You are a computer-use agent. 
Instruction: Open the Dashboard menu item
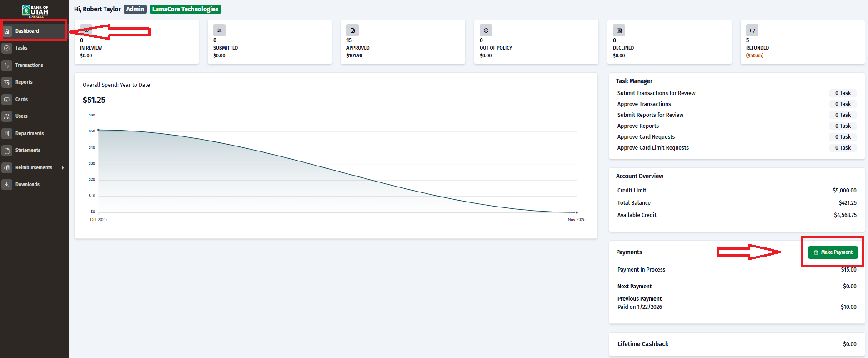pos(34,31)
